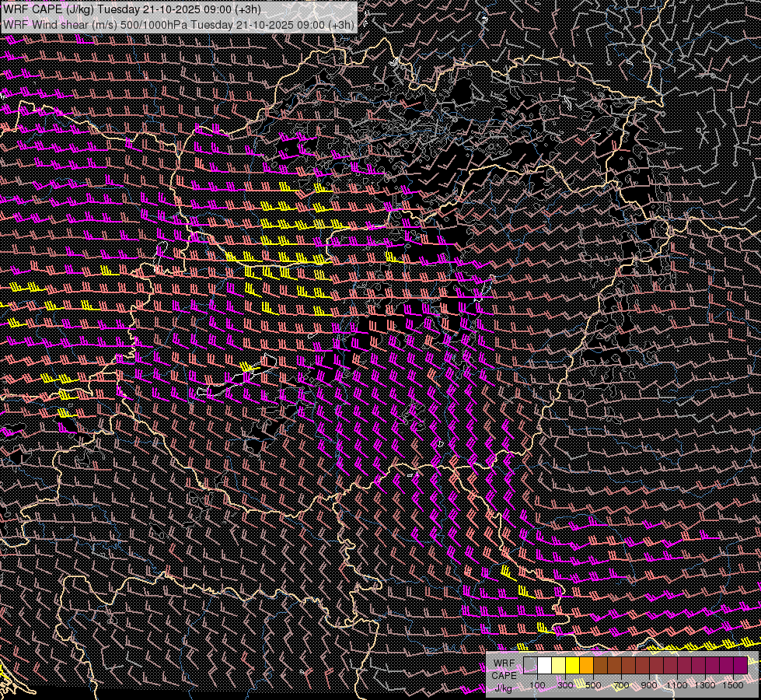Select the orange swatch in the CAPE legend
This screenshot has width=761, height=700.
(x=586, y=666)
